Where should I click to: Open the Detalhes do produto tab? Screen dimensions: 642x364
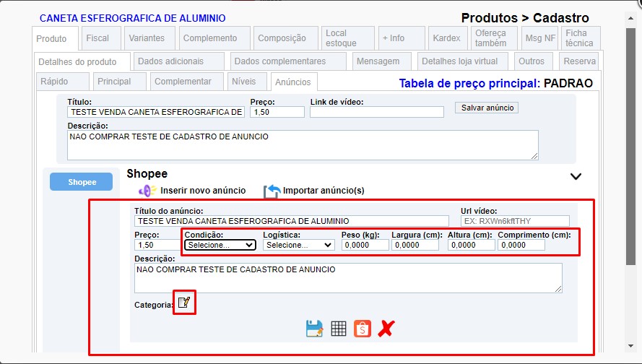tap(82, 62)
